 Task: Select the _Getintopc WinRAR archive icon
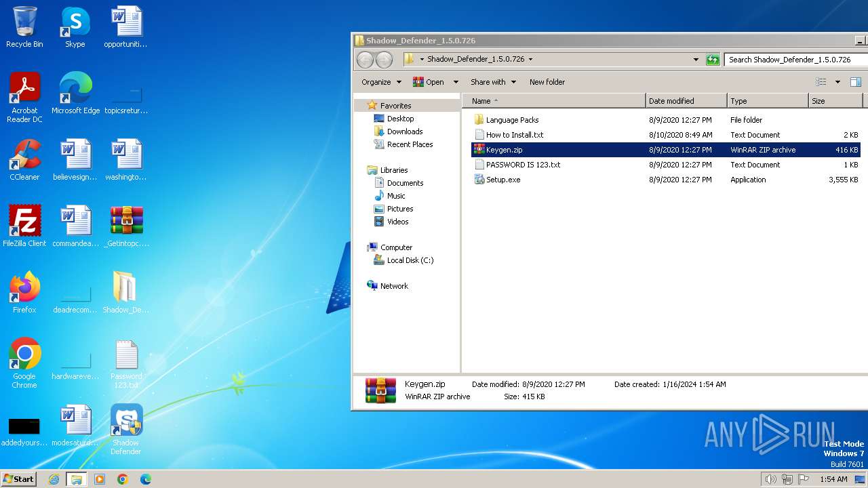[126, 226]
